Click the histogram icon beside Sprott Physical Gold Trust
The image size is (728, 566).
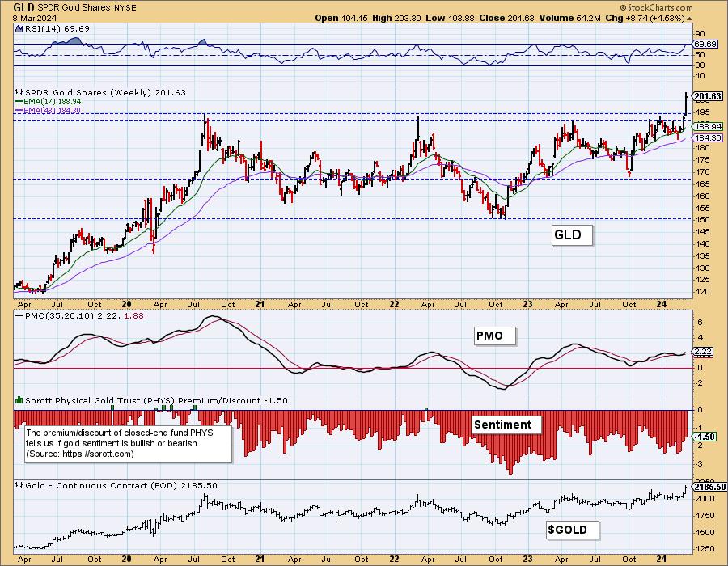pos(19,400)
